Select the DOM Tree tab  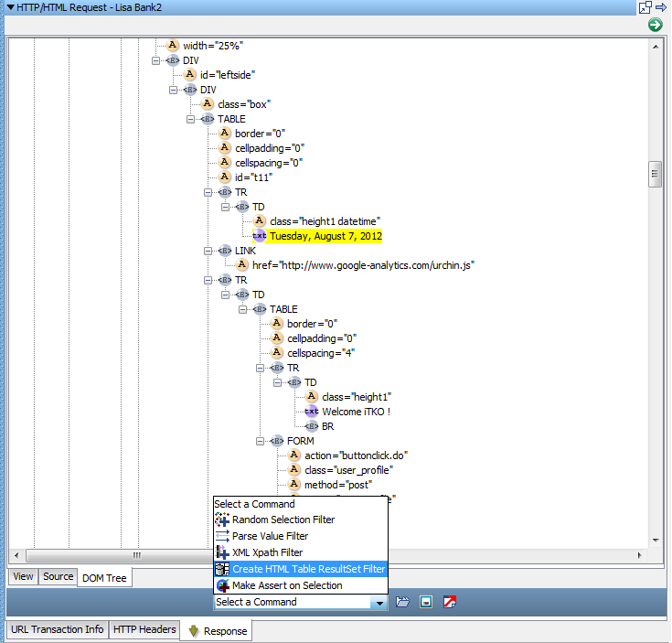104,578
